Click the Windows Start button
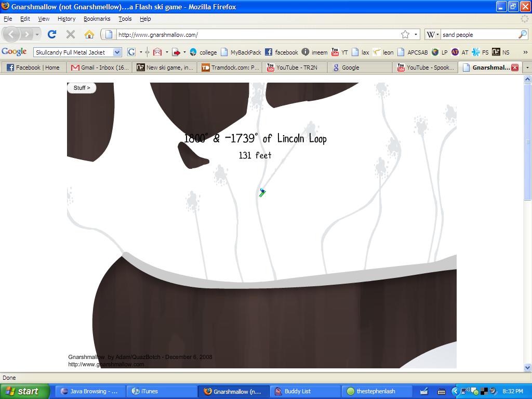Image resolution: width=532 pixels, height=399 pixels. pyautogui.click(x=24, y=391)
